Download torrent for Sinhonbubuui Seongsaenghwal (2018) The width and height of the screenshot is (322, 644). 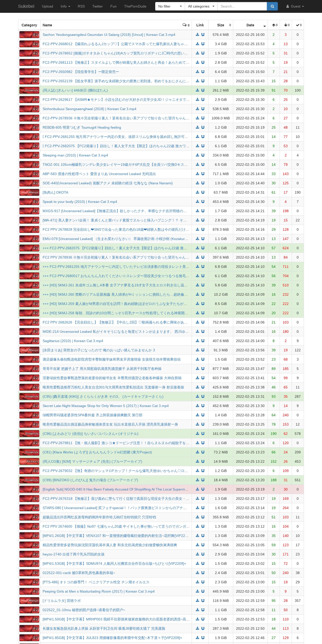(x=198, y=109)
